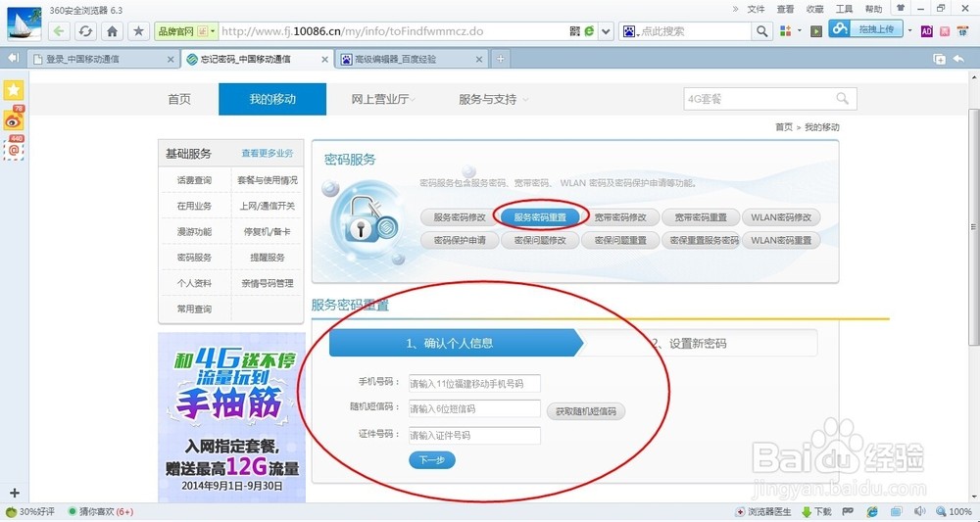Click the 下一步 button
This screenshot has height=522, width=980.
click(x=432, y=460)
